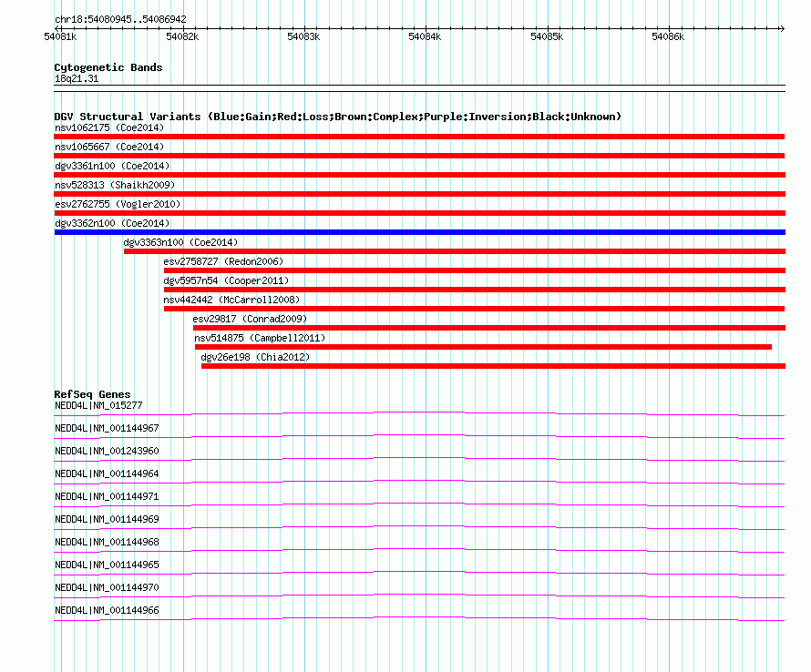The image size is (811, 672).
Task: Click the Cytogenetic Bands track title
Action: click(x=108, y=67)
